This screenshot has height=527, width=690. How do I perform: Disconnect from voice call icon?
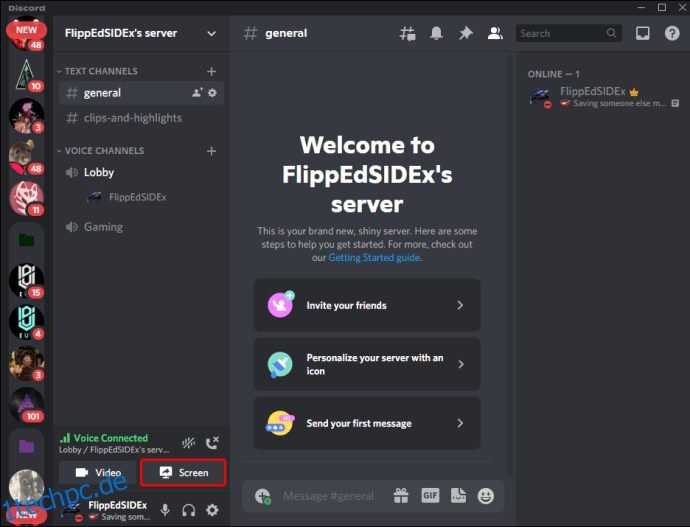click(x=212, y=443)
